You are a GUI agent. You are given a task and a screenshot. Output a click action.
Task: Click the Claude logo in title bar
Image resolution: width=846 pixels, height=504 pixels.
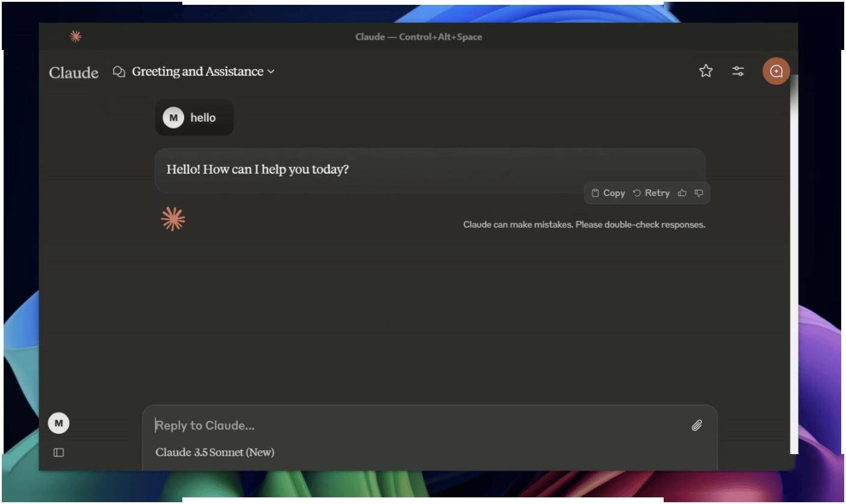click(x=75, y=37)
